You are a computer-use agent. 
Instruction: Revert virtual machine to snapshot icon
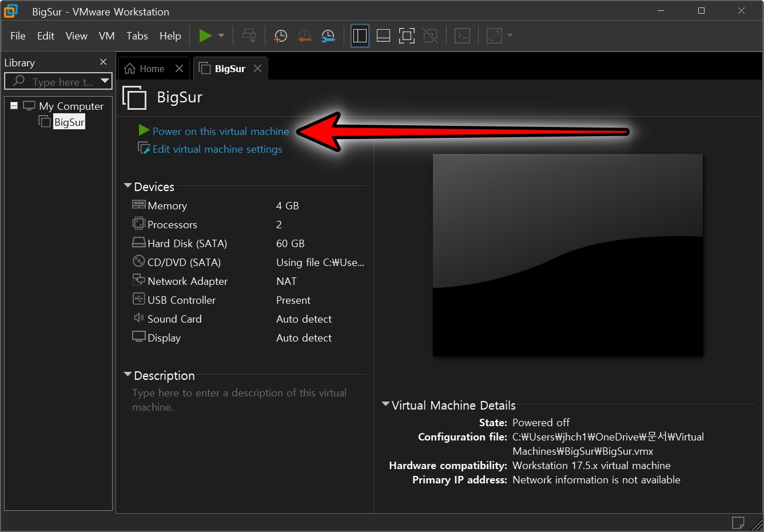click(304, 36)
